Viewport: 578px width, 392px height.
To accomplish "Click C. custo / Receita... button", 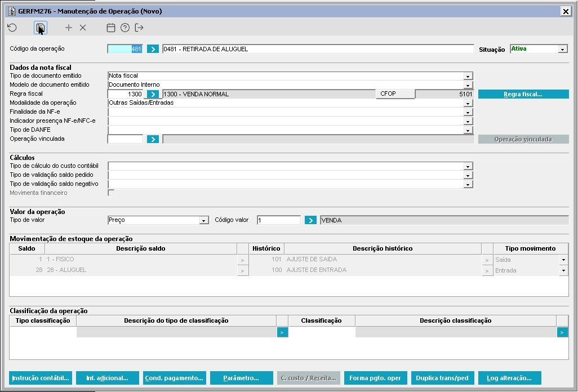I will click(309, 378).
